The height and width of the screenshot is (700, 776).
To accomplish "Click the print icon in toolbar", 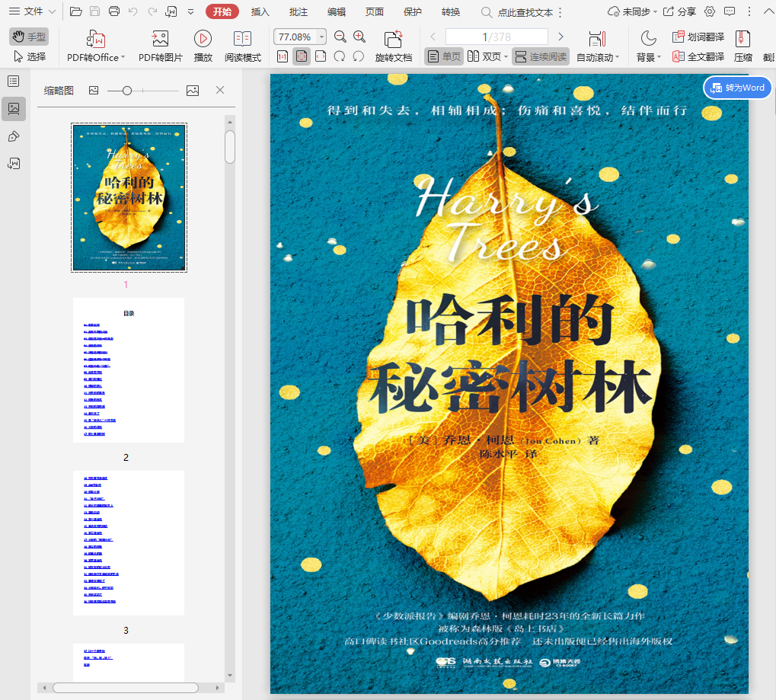I will [x=114, y=11].
